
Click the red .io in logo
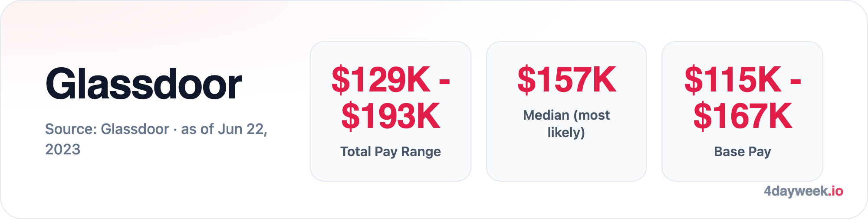click(x=835, y=191)
